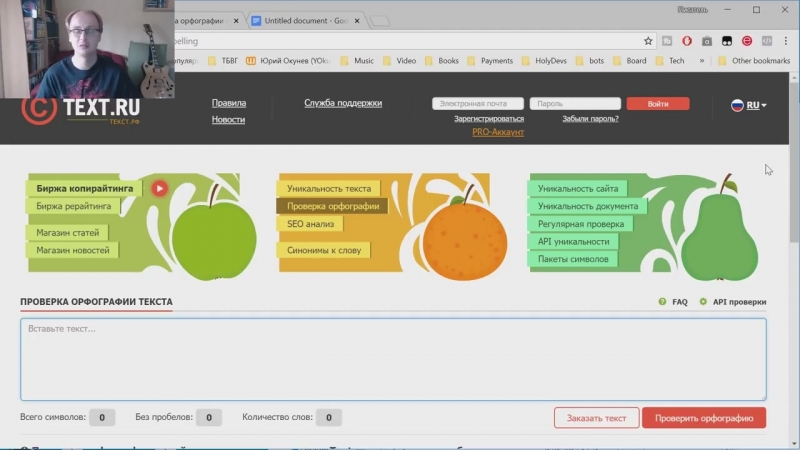Open Биржа рерайтинга menu item

click(x=73, y=206)
